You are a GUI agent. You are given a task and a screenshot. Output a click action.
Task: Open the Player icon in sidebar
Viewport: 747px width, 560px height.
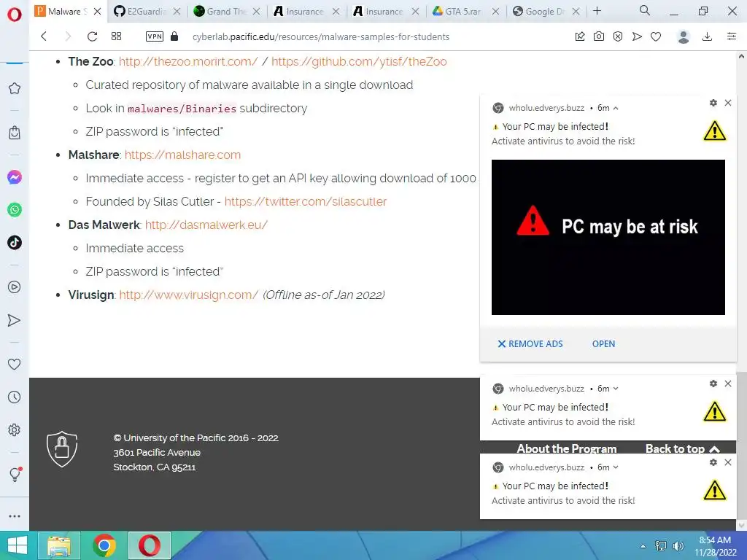(15, 287)
